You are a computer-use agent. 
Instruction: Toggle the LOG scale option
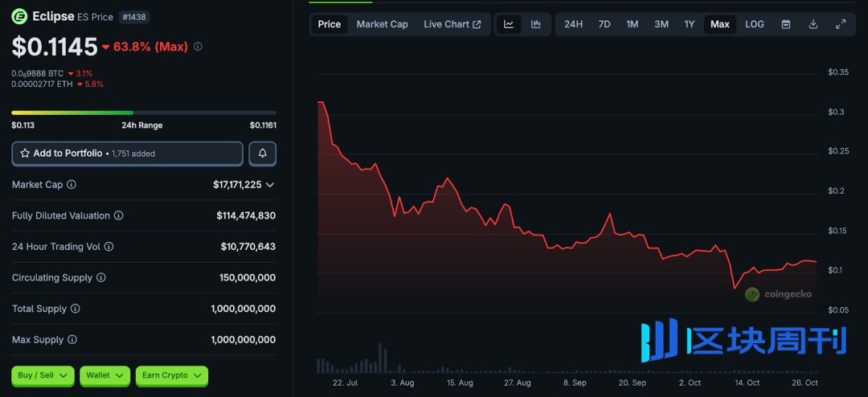pyautogui.click(x=755, y=24)
